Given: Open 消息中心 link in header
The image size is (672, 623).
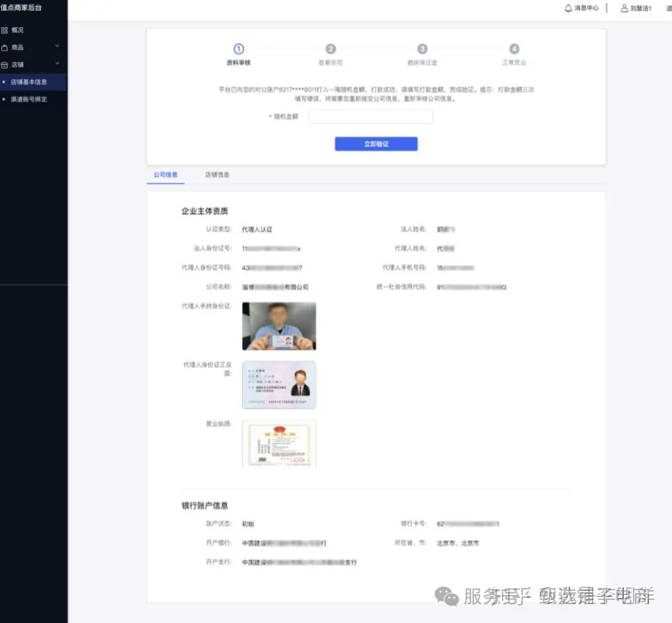Looking at the screenshot, I should [x=586, y=8].
